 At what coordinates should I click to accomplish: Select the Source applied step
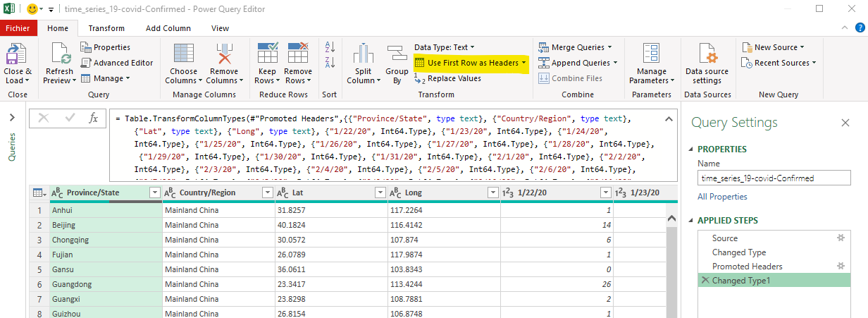coord(725,238)
